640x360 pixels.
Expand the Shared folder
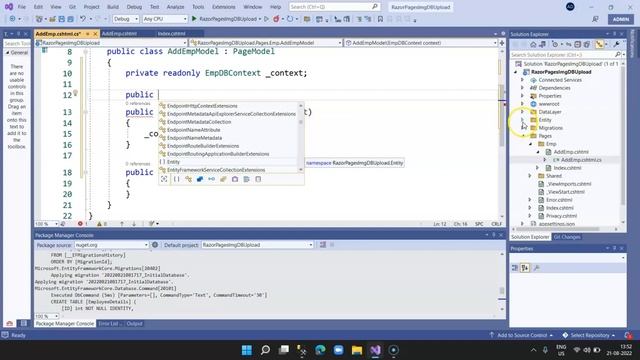click(530, 176)
